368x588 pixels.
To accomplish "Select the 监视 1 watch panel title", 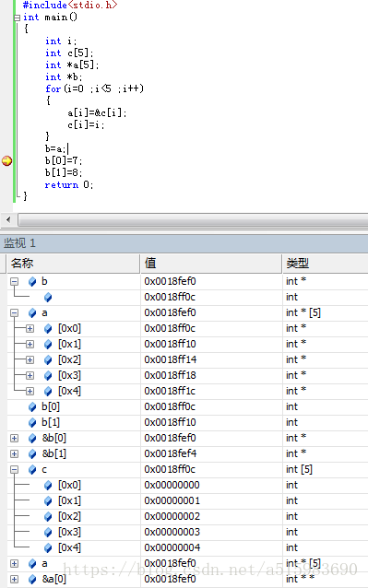I will click(20, 243).
